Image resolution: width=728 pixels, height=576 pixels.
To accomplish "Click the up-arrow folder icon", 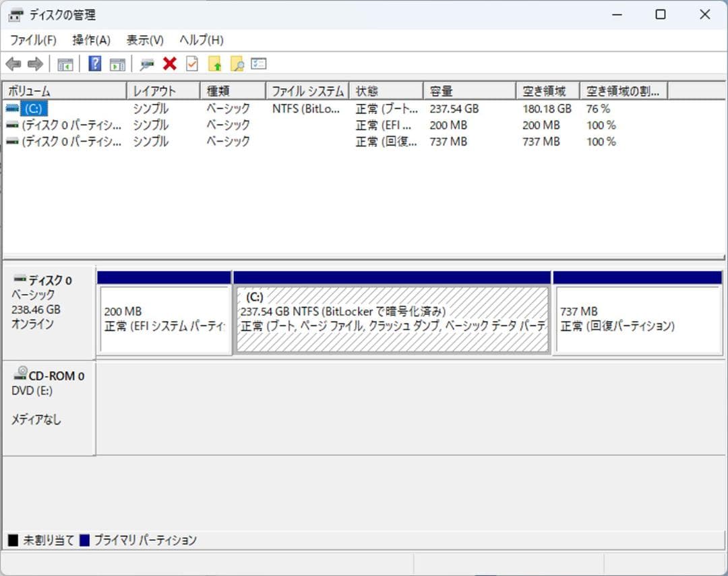I will click(214, 63).
